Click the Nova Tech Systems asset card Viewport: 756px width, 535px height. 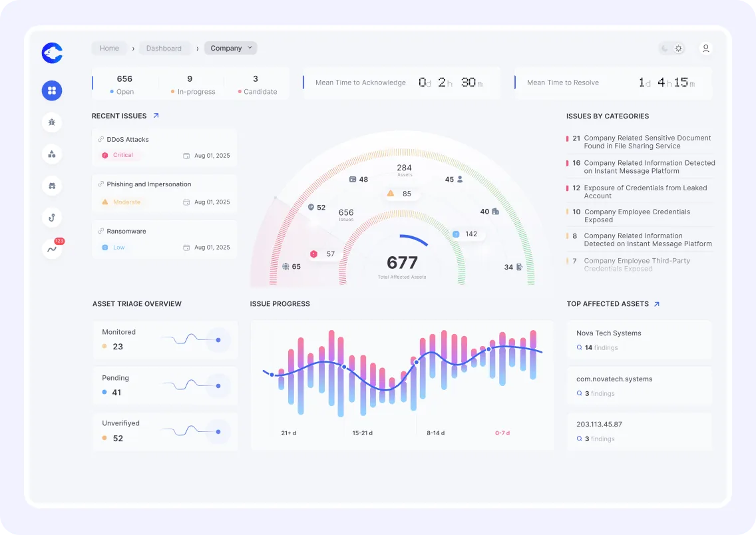[x=639, y=339]
